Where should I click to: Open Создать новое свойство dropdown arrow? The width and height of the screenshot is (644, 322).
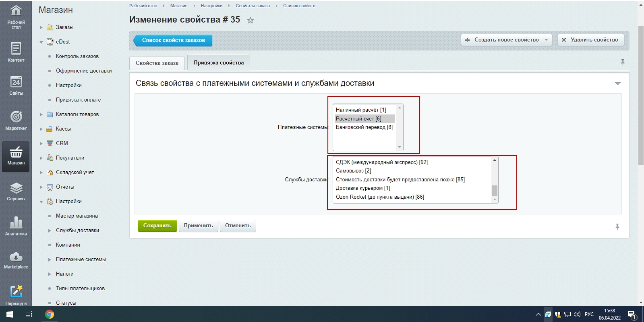[547, 40]
